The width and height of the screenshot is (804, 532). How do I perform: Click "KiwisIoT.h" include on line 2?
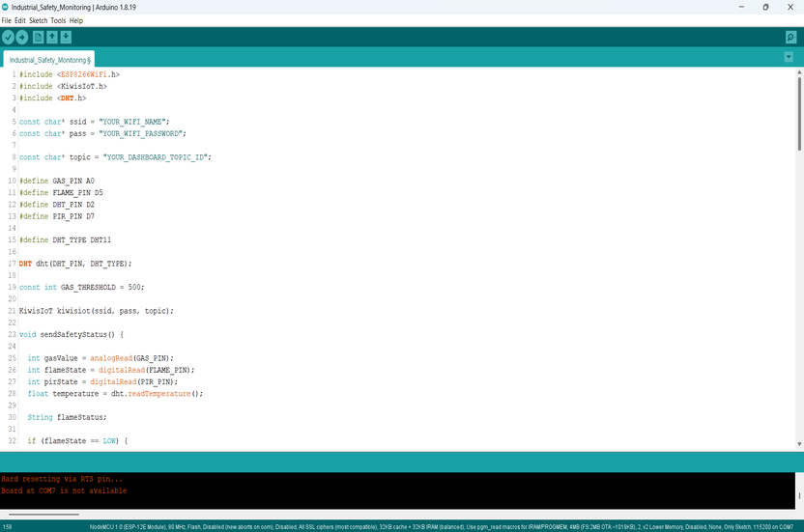[83, 86]
